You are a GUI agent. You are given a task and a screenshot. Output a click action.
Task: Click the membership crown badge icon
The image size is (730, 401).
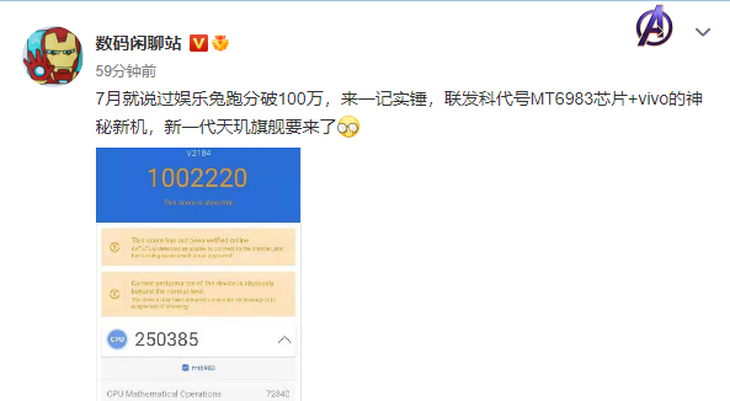(220, 43)
